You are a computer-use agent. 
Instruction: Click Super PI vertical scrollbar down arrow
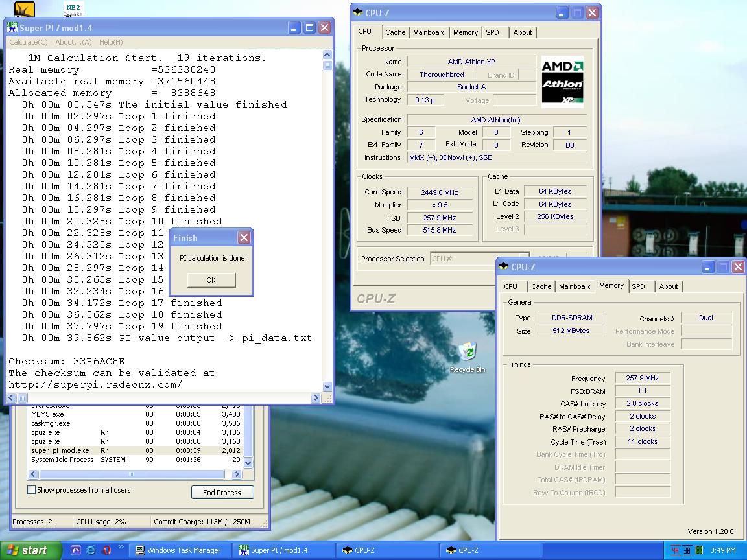click(x=327, y=387)
